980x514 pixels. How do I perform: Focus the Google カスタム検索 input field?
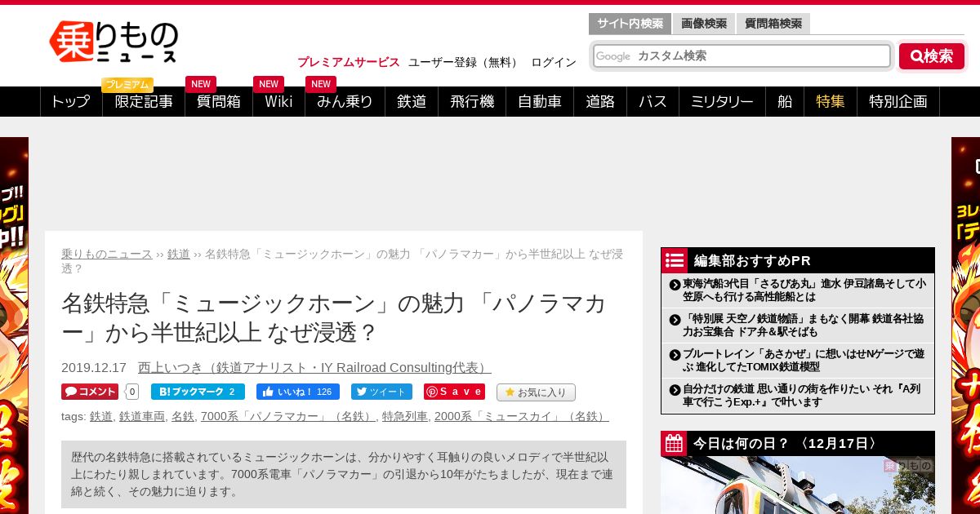point(742,56)
